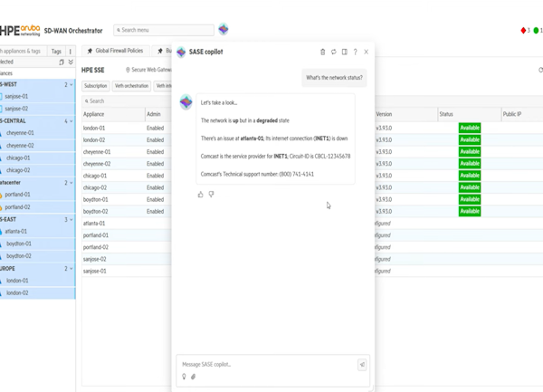Click the appliances & tags search field
This screenshot has height=392, width=543.
22,52
